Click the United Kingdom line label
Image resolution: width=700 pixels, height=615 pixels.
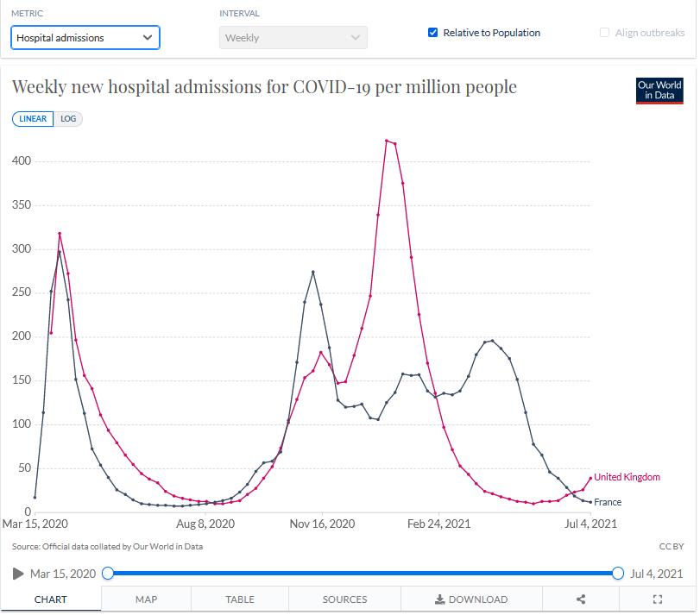627,477
